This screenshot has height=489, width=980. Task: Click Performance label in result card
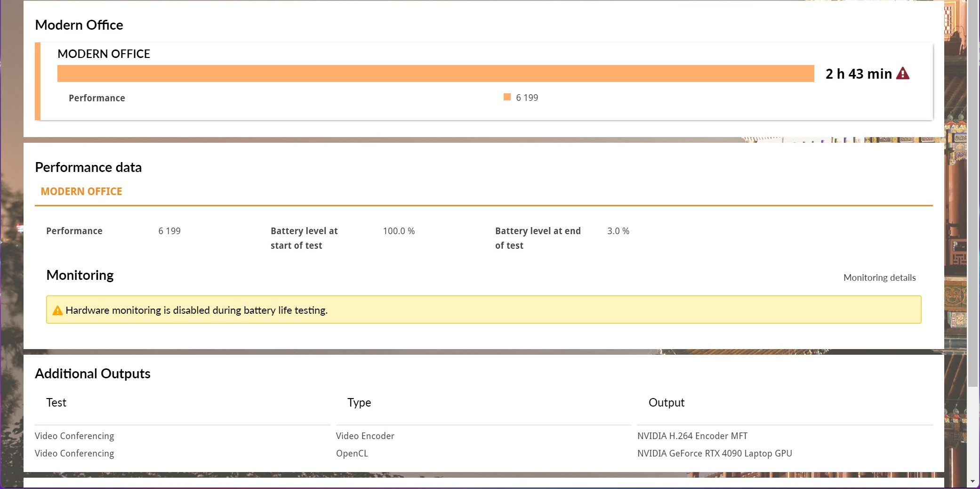point(97,98)
